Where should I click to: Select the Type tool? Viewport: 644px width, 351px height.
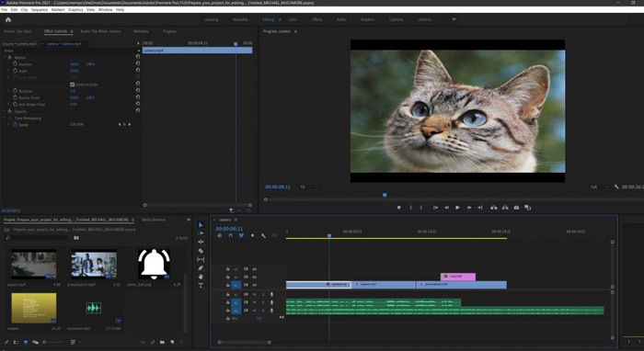pyautogui.click(x=201, y=286)
